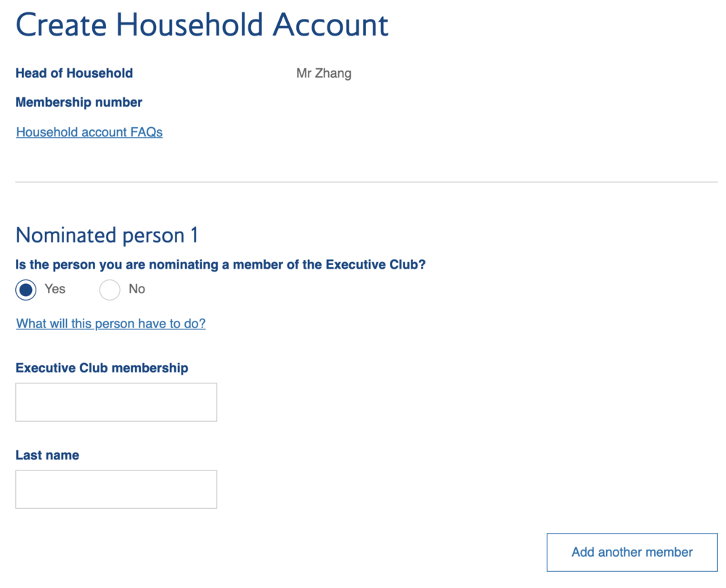Click the 'Membership number' label

(x=78, y=102)
